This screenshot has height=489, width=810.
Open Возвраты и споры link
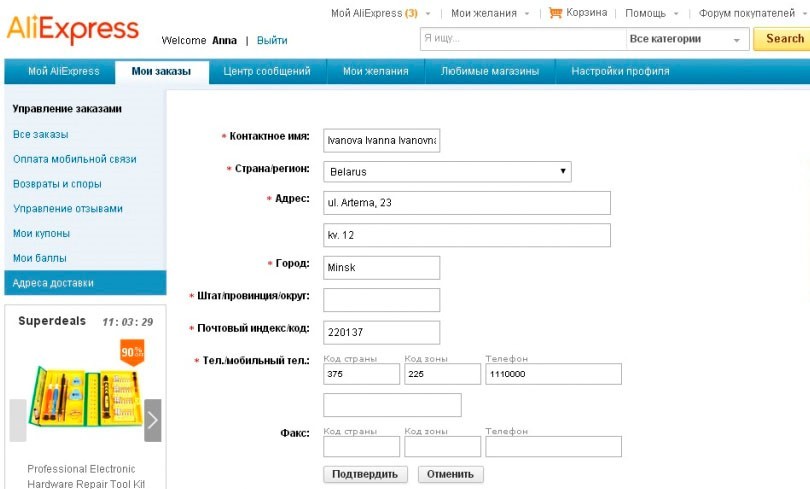click(x=57, y=184)
